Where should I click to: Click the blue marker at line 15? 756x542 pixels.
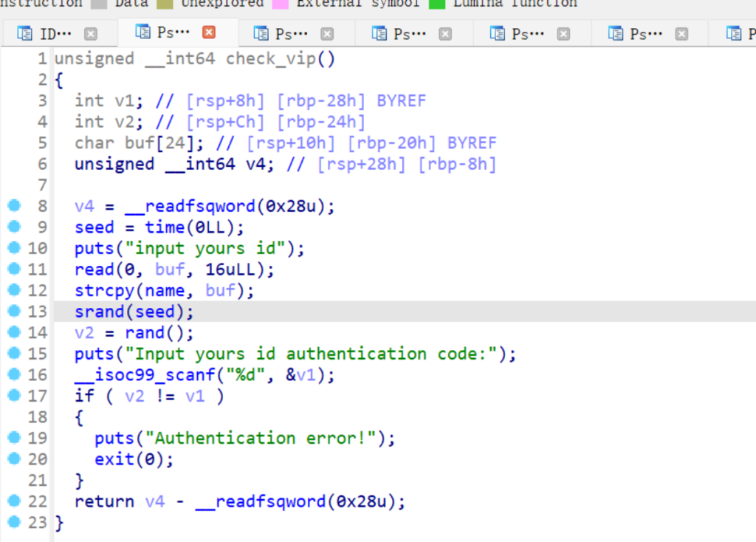pos(13,354)
